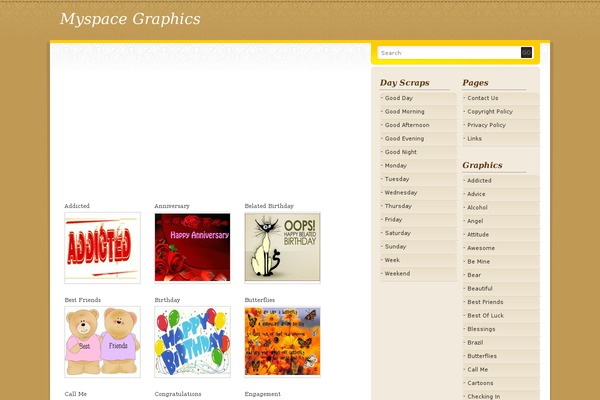Screen dimensions: 600x400
Task: Open the Contact Us page
Action: [483, 98]
